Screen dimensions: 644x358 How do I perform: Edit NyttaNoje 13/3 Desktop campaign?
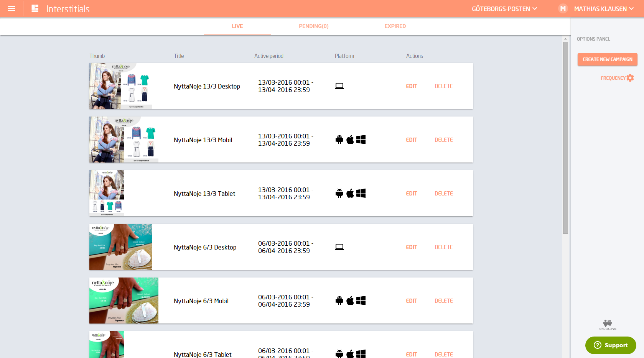(412, 86)
